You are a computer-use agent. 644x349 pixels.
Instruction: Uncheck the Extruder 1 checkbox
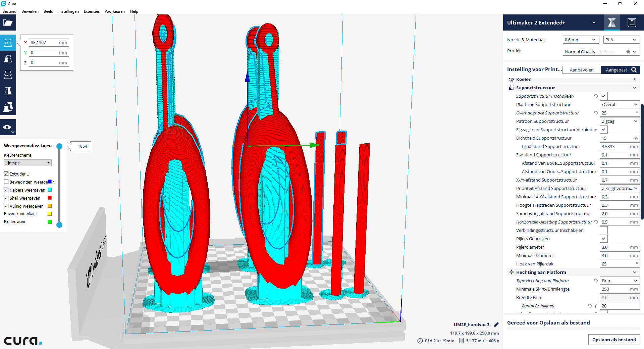6,174
